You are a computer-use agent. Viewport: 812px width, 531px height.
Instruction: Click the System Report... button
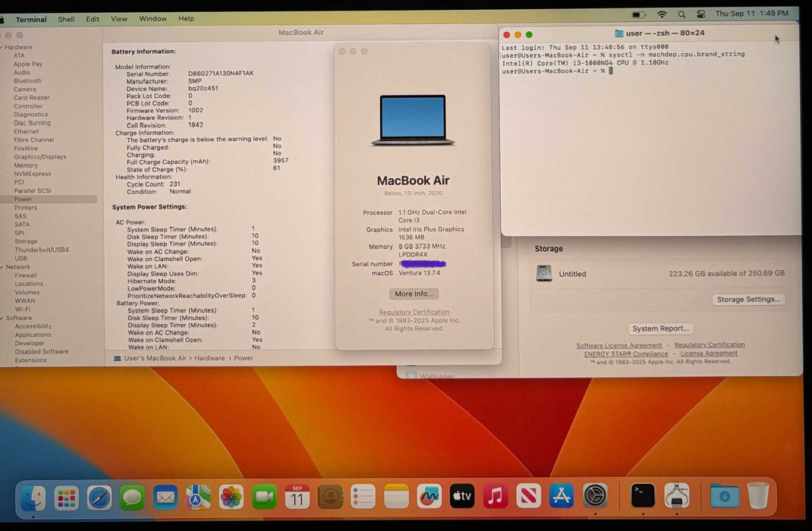point(660,328)
